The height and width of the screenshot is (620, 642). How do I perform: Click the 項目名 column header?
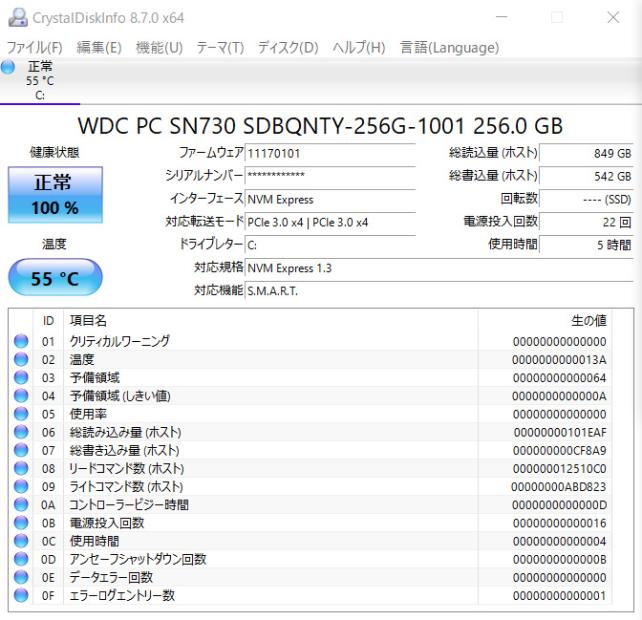coord(271,321)
